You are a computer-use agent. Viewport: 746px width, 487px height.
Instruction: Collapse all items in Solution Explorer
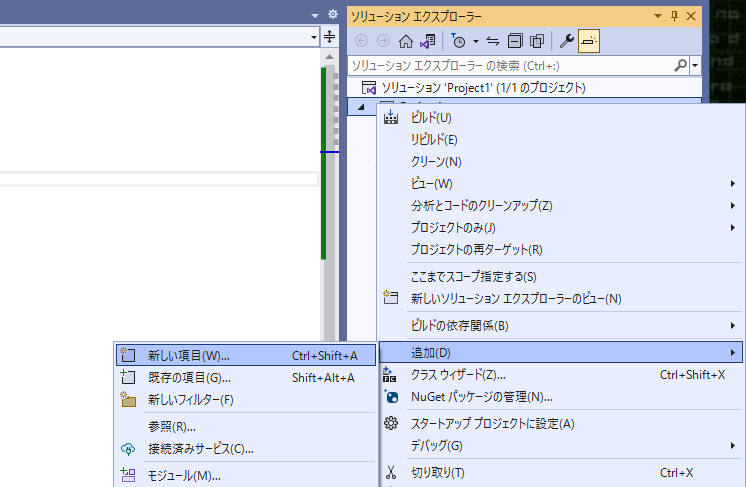click(515, 41)
